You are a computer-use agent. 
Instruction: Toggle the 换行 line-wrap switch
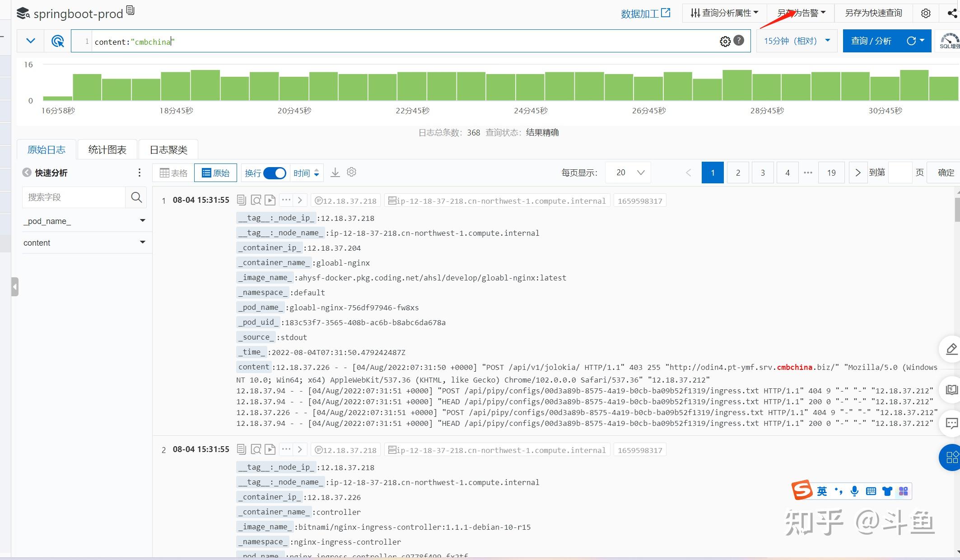pyautogui.click(x=275, y=173)
